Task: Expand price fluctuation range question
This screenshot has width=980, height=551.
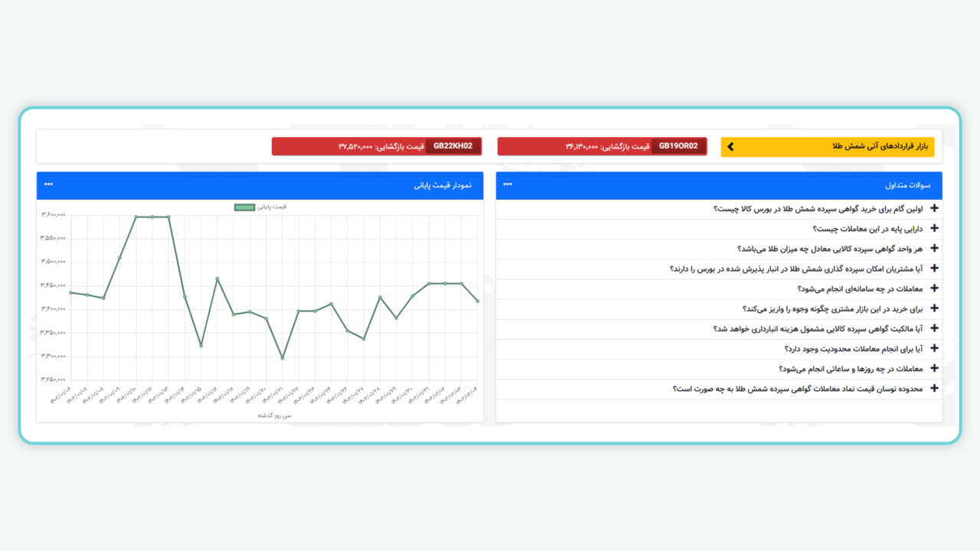Action: [x=934, y=388]
